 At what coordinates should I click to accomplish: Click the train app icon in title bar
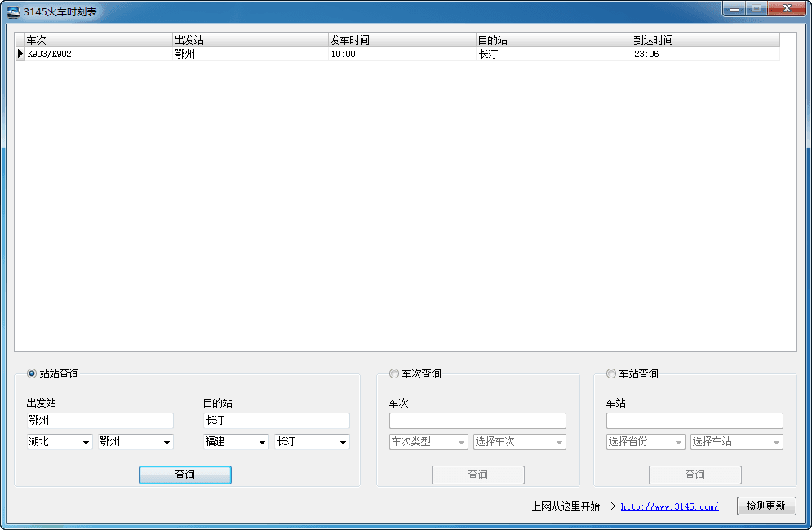coord(13,11)
